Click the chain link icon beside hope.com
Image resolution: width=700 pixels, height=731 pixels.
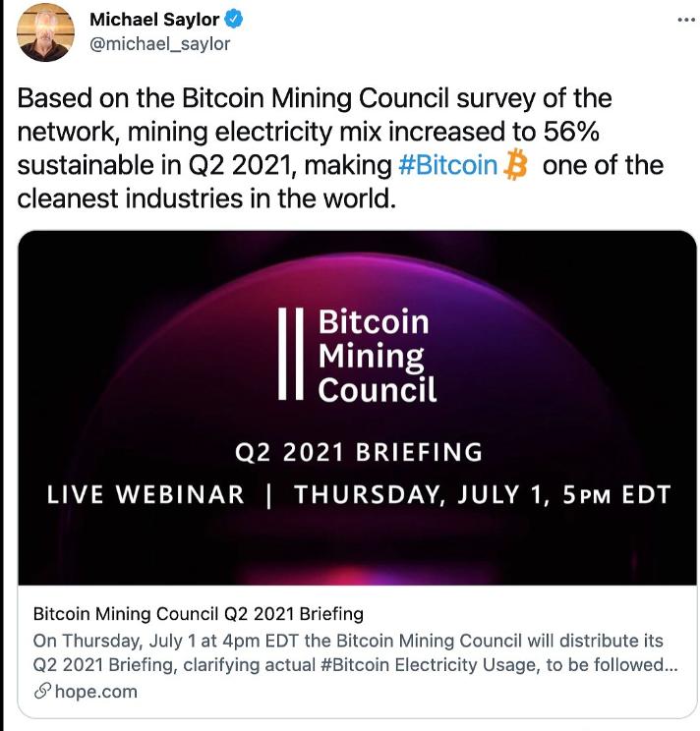(41, 691)
